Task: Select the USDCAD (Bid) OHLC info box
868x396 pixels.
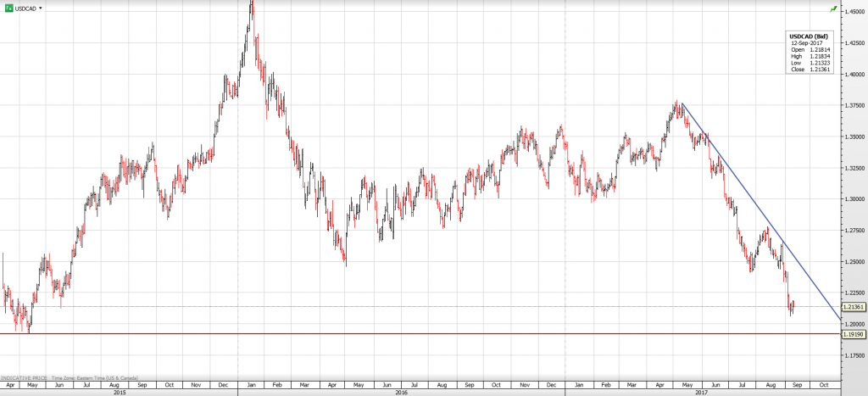Action: pos(808,51)
